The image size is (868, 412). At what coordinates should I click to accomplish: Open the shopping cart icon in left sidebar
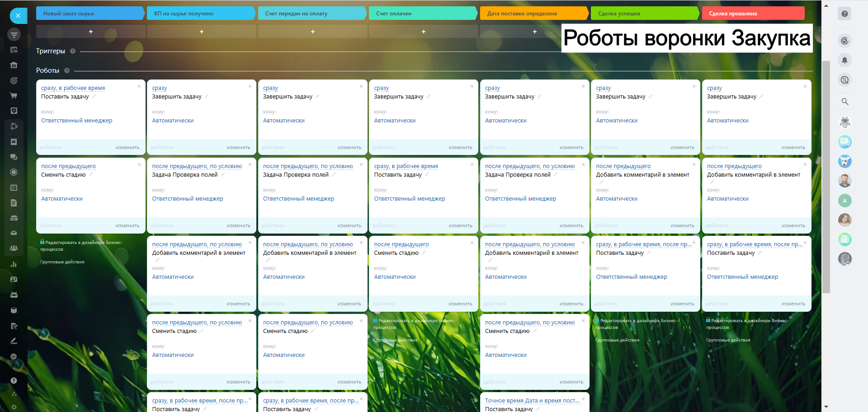click(x=14, y=95)
